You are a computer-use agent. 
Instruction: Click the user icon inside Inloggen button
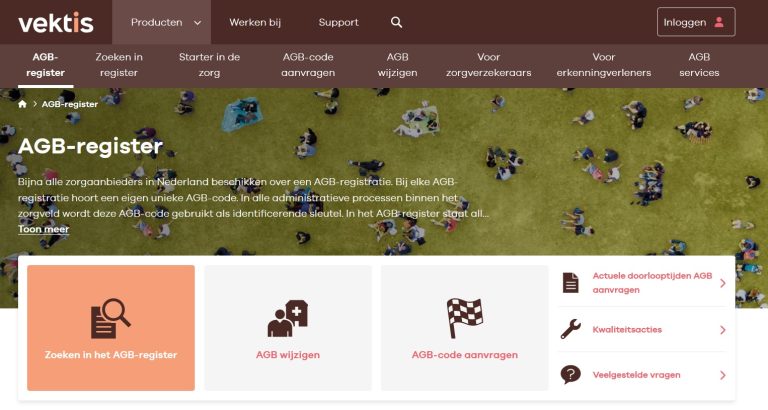(x=719, y=22)
